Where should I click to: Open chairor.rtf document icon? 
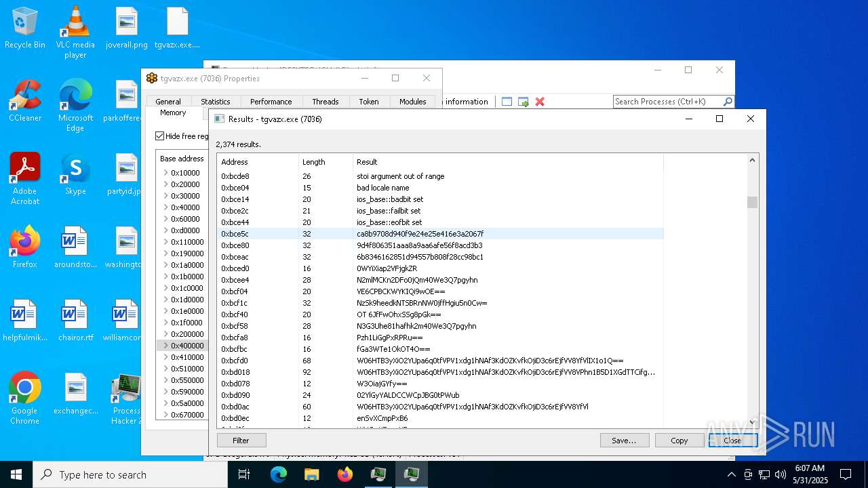[75, 321]
